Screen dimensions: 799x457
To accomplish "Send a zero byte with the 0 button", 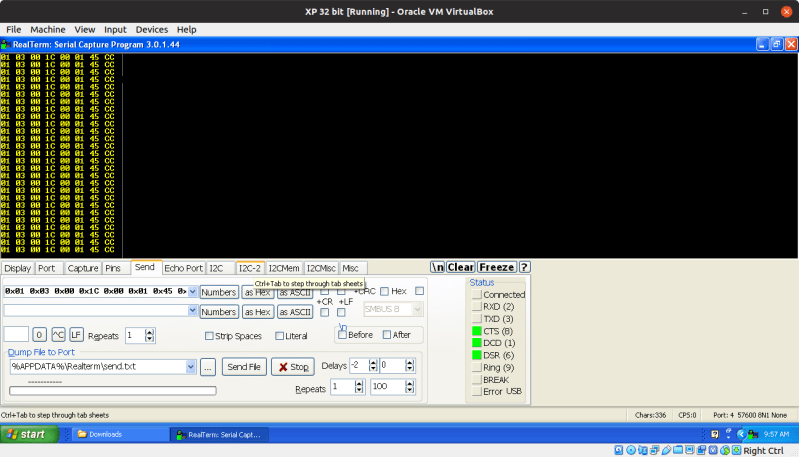I will (x=39, y=335).
